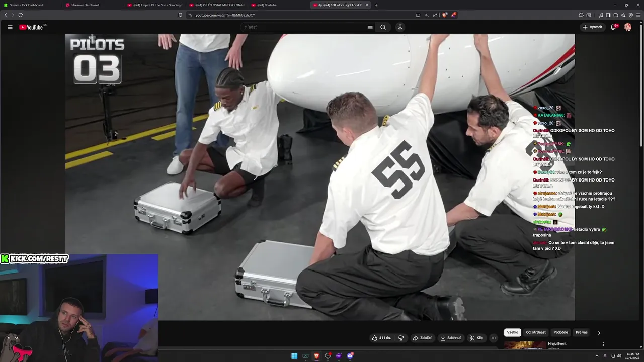Open Brave browser in the taskbar

(316, 356)
